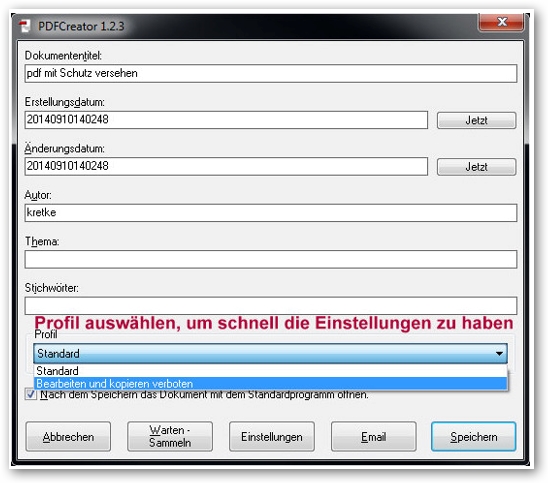Send the PDF via Email button
The height and width of the screenshot is (483, 548).
[374, 437]
